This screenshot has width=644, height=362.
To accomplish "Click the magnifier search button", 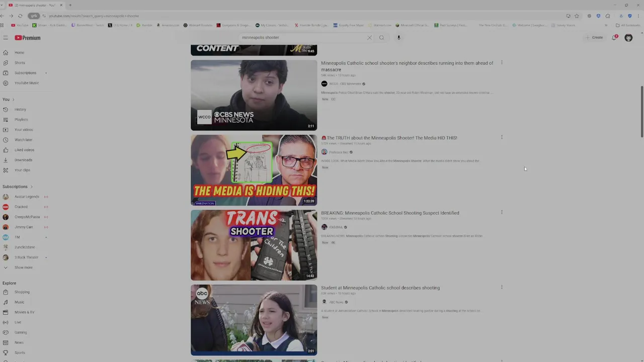I will click(x=381, y=38).
